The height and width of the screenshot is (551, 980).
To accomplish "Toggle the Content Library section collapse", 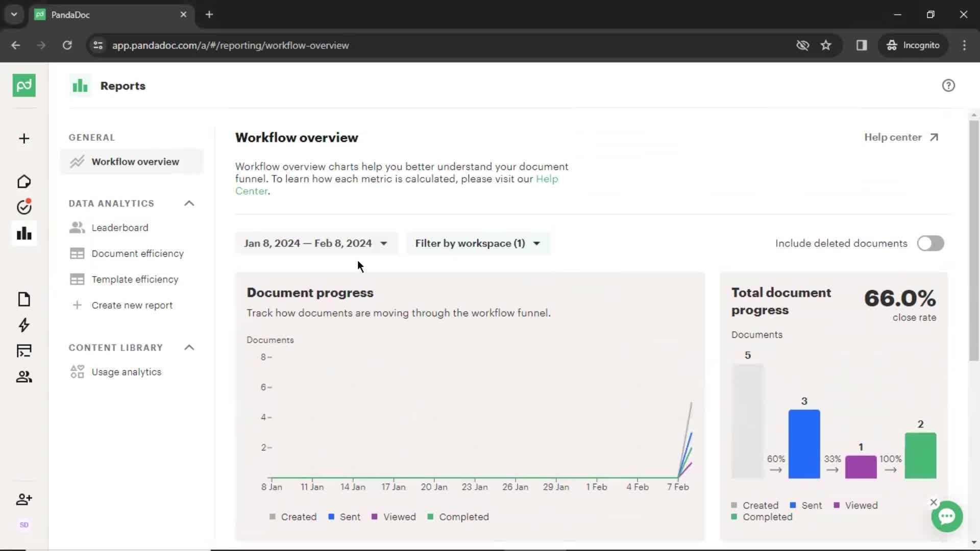I will click(x=189, y=347).
